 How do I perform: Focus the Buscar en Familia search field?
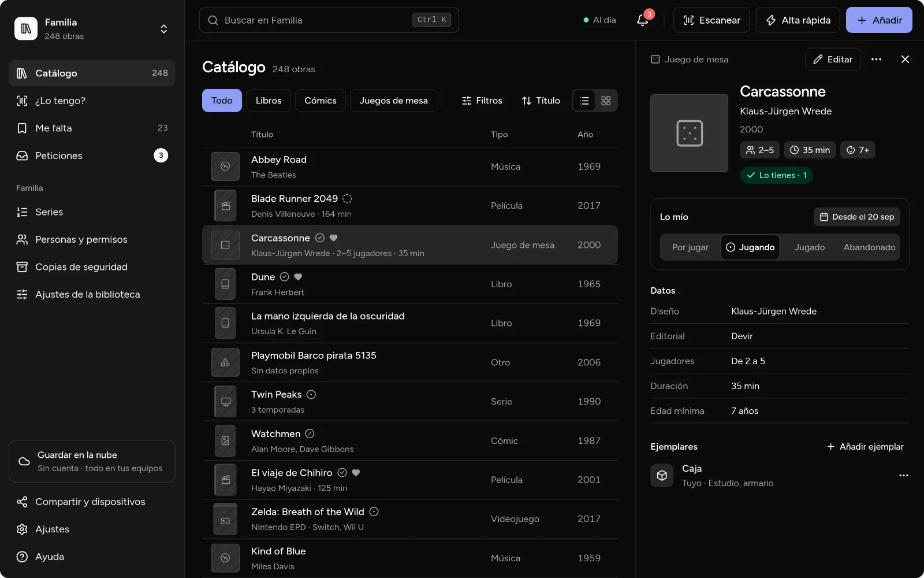click(x=329, y=20)
